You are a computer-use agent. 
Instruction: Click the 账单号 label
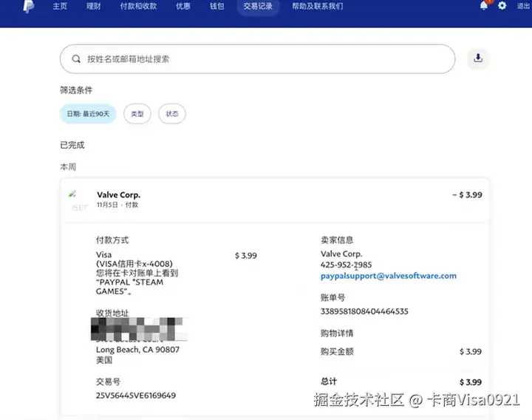click(x=332, y=297)
